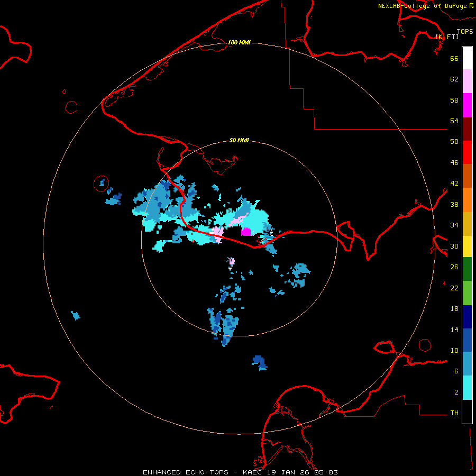This screenshot has width=476, height=476.
Task: Select the yellow swatch in the legend
Action: pos(467,246)
